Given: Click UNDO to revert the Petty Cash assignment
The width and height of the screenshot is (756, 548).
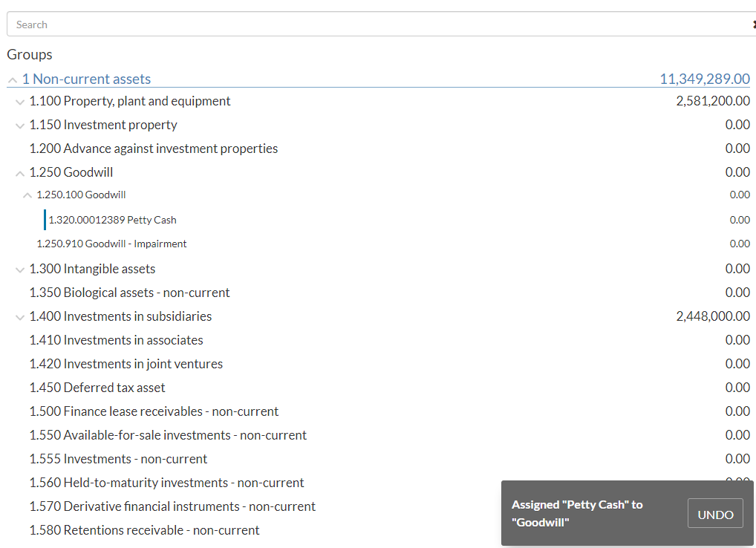Looking at the screenshot, I should pos(714,512).
